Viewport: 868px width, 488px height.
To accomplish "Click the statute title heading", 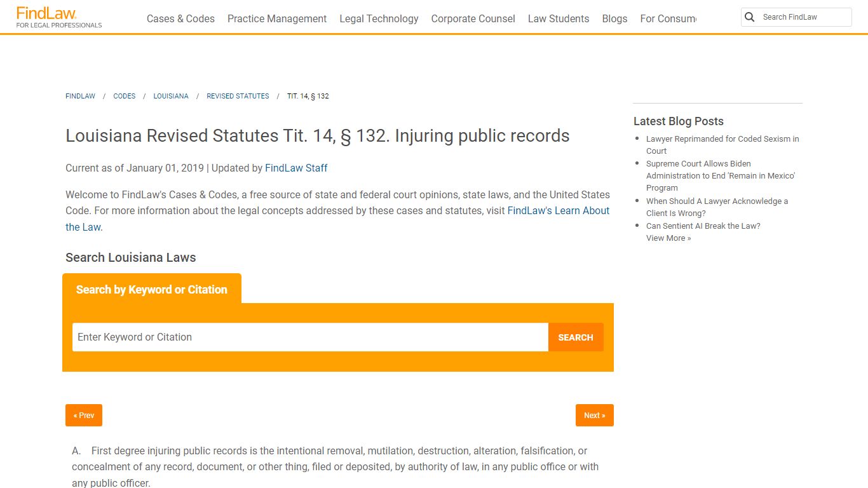I will click(318, 136).
